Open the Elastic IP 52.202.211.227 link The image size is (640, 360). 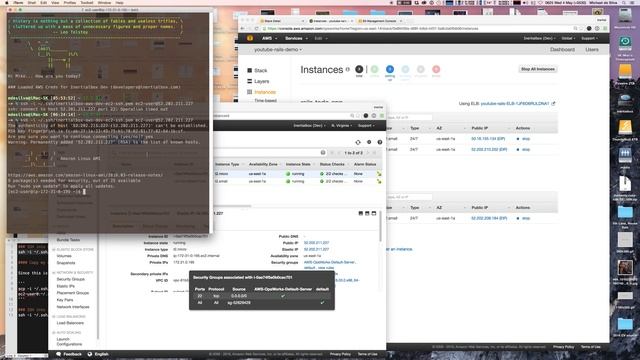(316, 249)
